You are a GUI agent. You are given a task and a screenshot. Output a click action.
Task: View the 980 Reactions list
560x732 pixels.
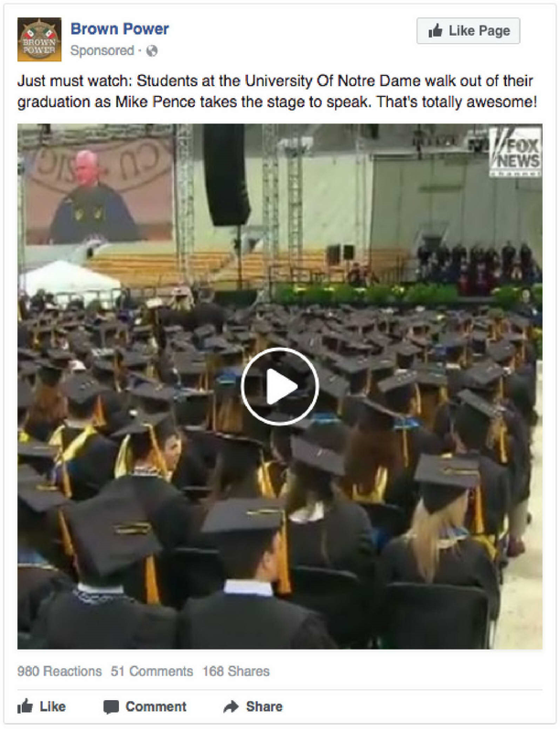(59, 672)
